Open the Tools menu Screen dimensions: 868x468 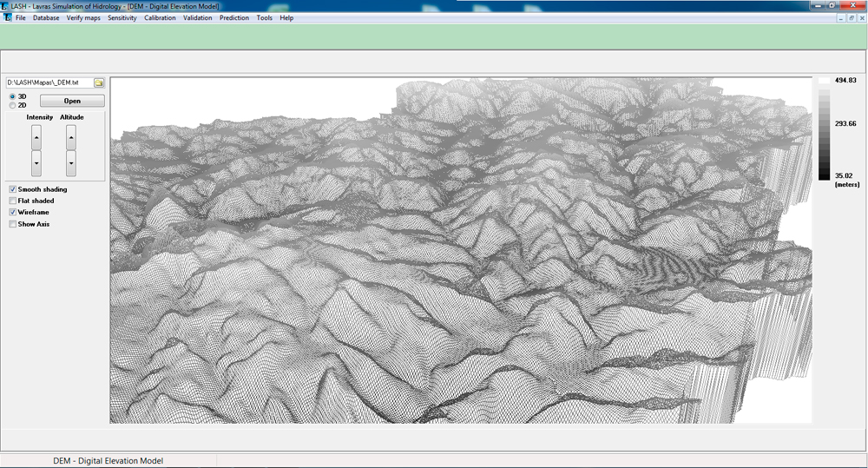[264, 18]
